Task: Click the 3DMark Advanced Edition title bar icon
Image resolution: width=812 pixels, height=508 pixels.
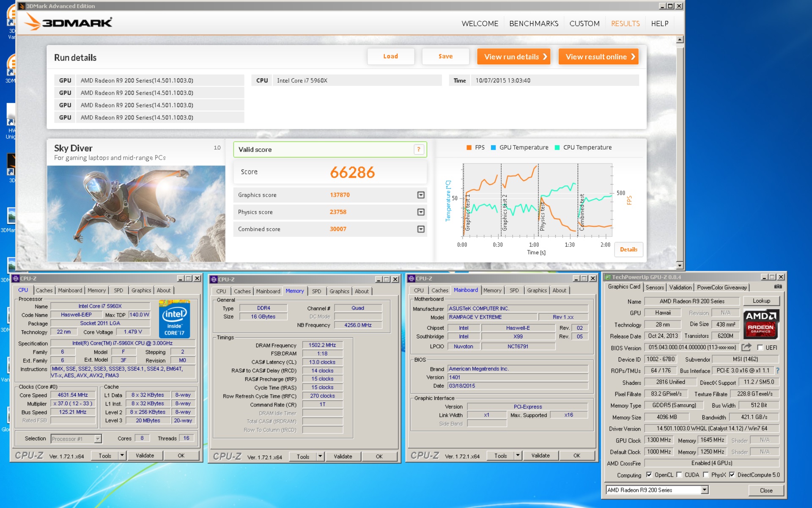Action: (22, 6)
